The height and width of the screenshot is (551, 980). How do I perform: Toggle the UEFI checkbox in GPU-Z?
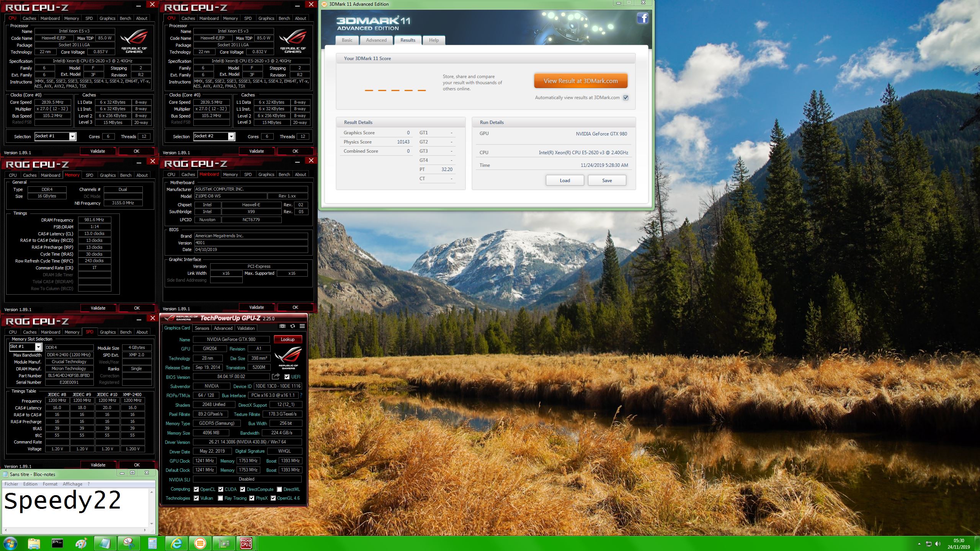point(287,377)
